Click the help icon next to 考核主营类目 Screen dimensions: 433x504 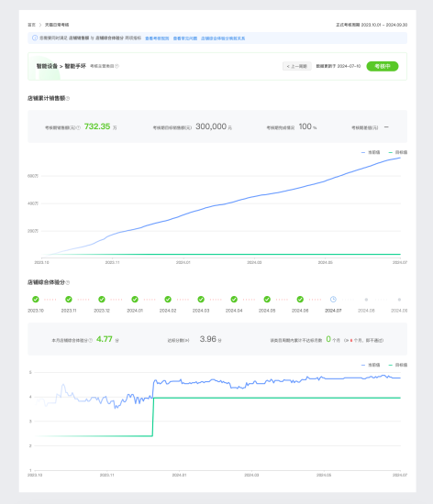(117, 66)
